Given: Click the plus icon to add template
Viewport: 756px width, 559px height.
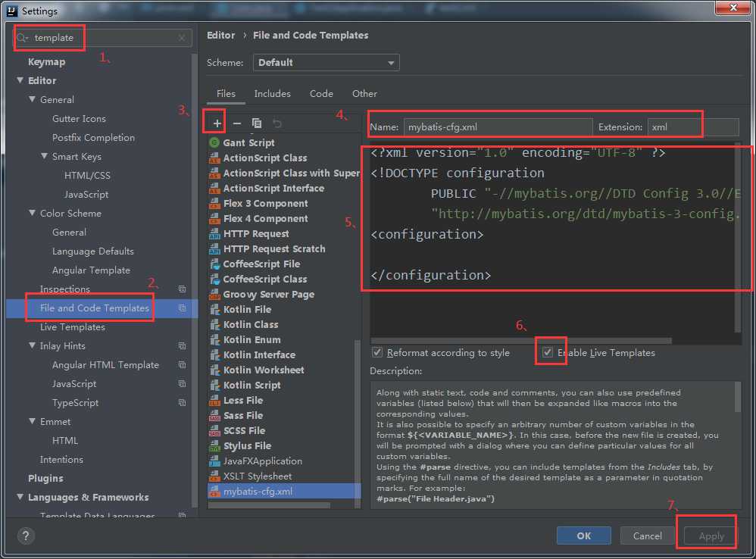Looking at the screenshot, I should [x=217, y=123].
